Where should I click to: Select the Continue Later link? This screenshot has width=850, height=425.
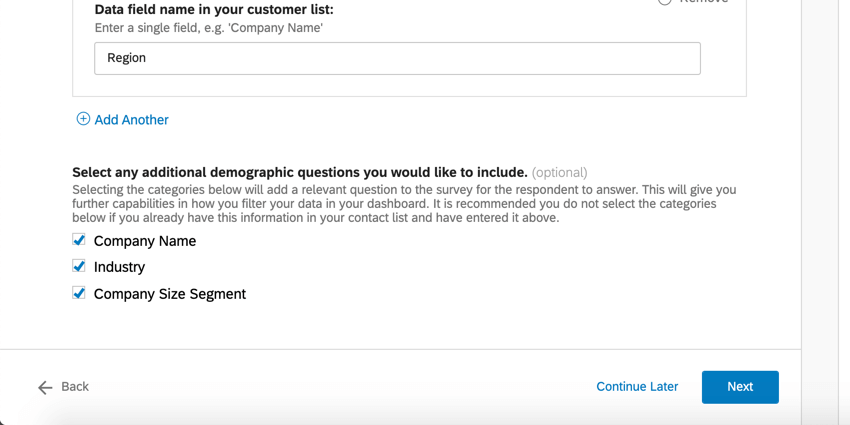637,387
